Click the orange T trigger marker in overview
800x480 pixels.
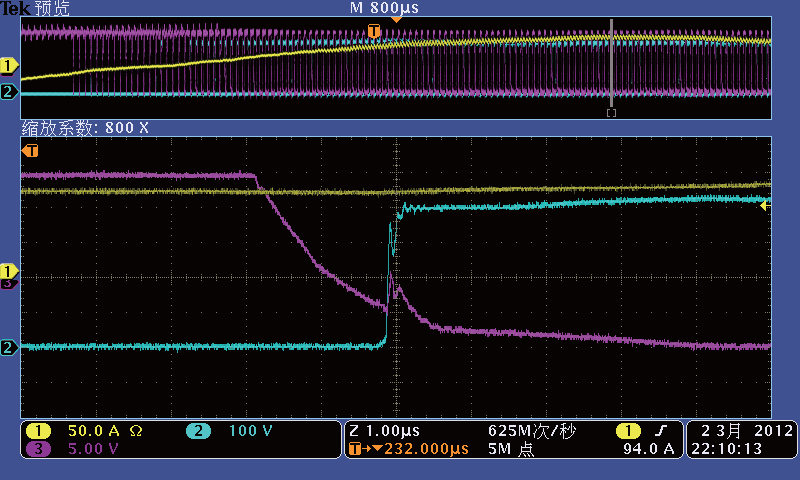(373, 31)
